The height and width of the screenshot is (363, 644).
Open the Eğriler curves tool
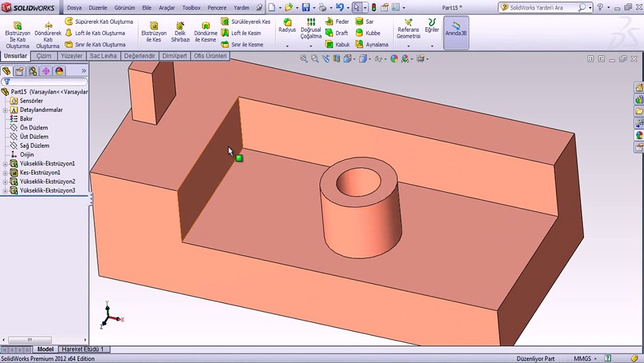(432, 26)
